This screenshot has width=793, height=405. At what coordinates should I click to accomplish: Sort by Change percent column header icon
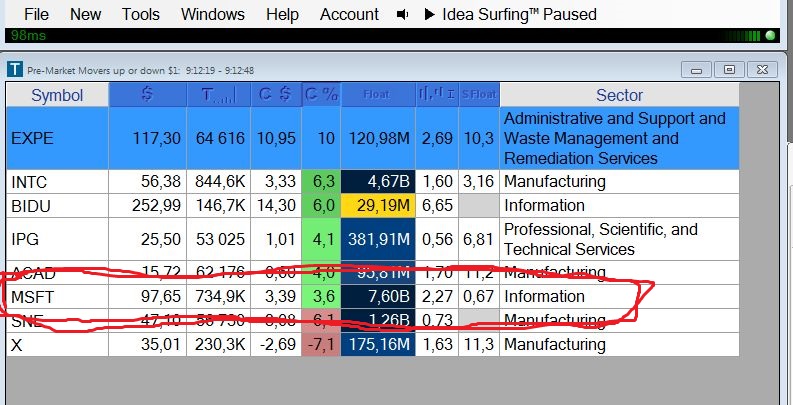[321, 95]
